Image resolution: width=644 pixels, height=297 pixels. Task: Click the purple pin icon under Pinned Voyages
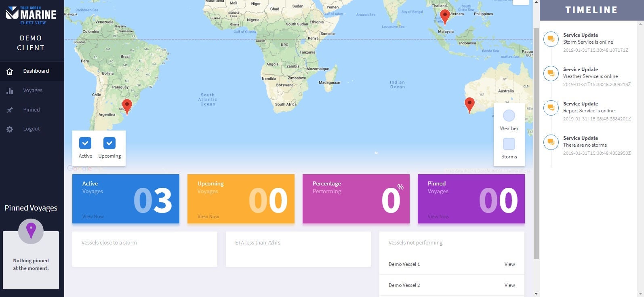point(31,231)
